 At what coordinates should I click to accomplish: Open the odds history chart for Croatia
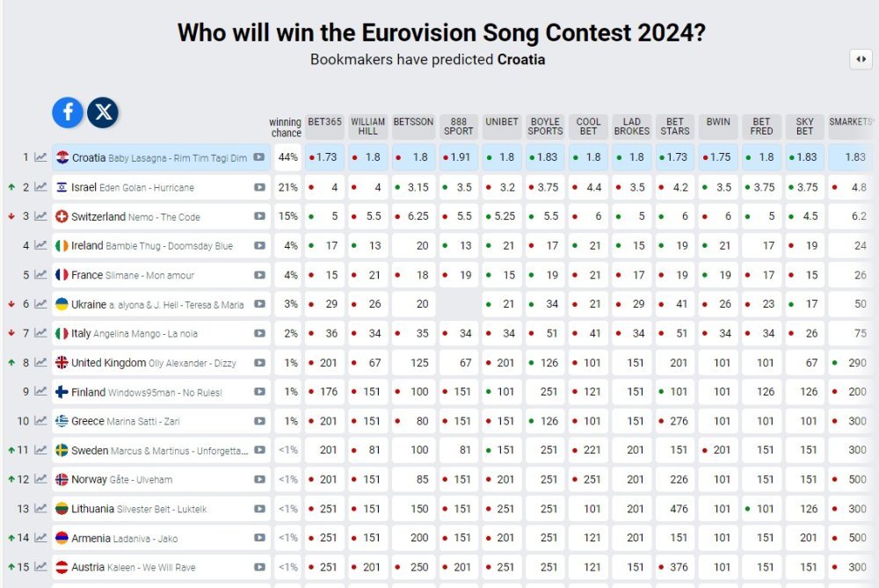(x=40, y=157)
